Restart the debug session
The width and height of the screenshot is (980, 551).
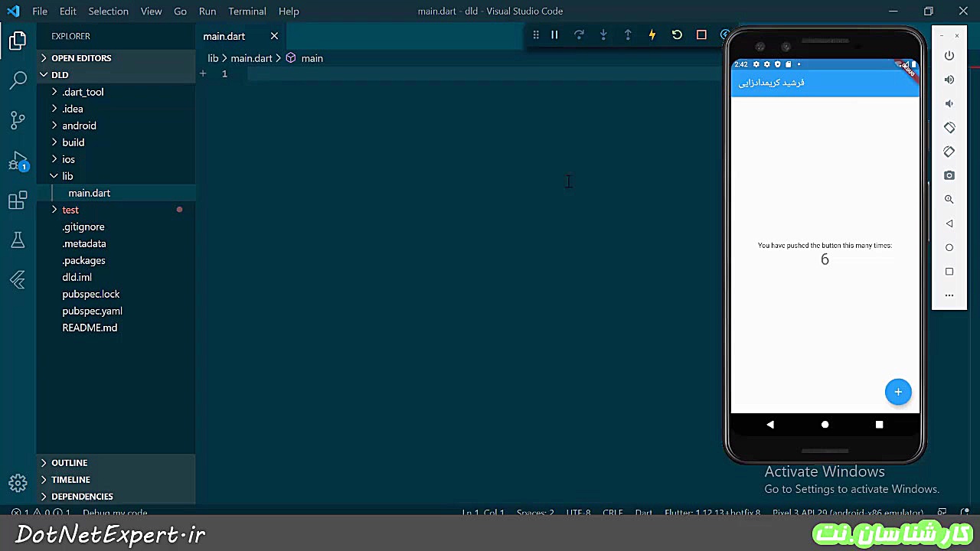tap(677, 34)
